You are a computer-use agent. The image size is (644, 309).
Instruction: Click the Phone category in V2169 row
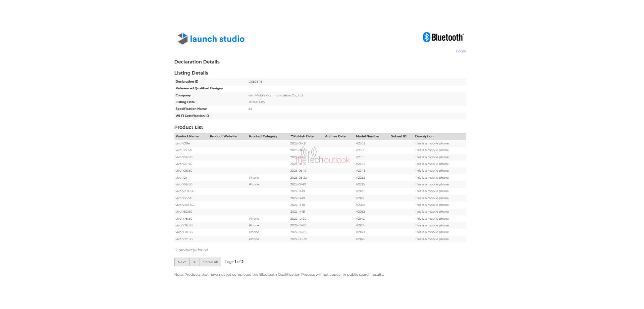coord(254,239)
